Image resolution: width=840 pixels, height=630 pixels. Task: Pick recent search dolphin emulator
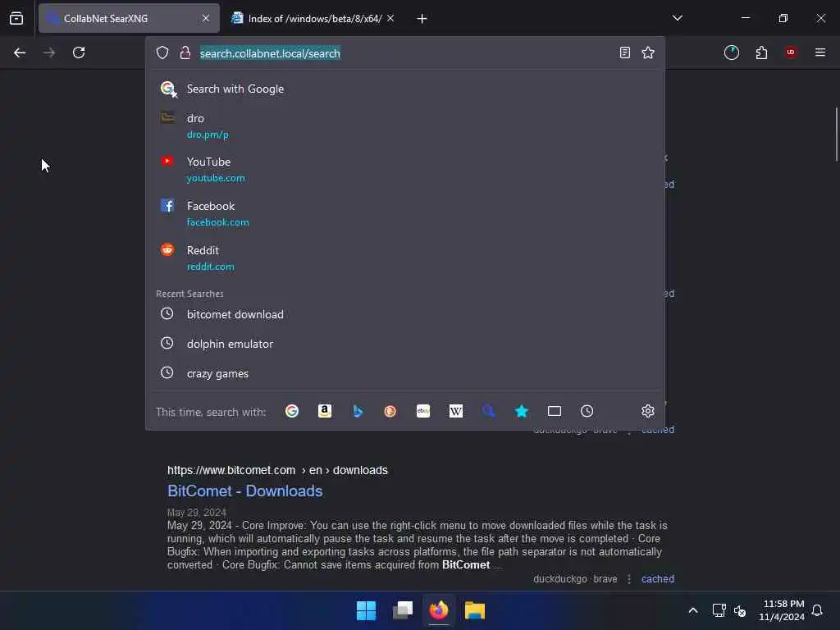[x=405, y=344]
